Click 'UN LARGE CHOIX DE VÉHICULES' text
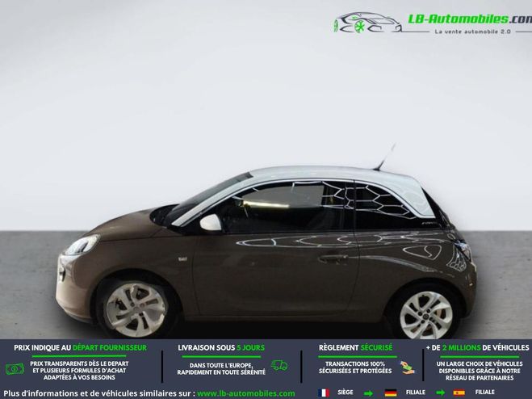532x399 pixels. click(480, 363)
